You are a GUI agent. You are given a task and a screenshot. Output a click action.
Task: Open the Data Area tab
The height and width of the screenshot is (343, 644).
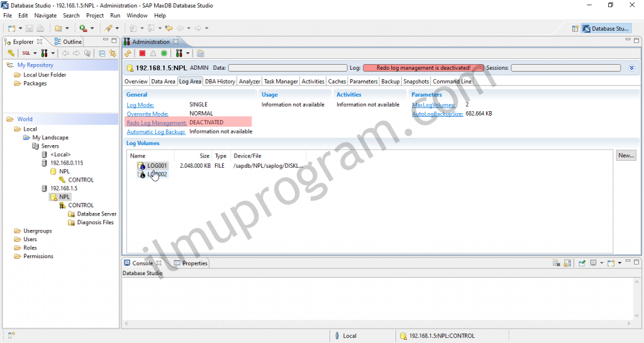(163, 82)
